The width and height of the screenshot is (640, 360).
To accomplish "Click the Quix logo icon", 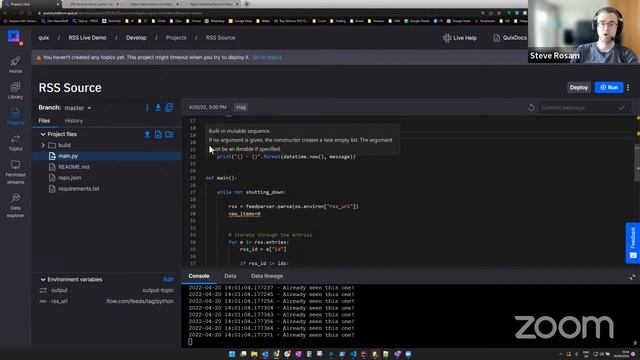I will [14, 37].
